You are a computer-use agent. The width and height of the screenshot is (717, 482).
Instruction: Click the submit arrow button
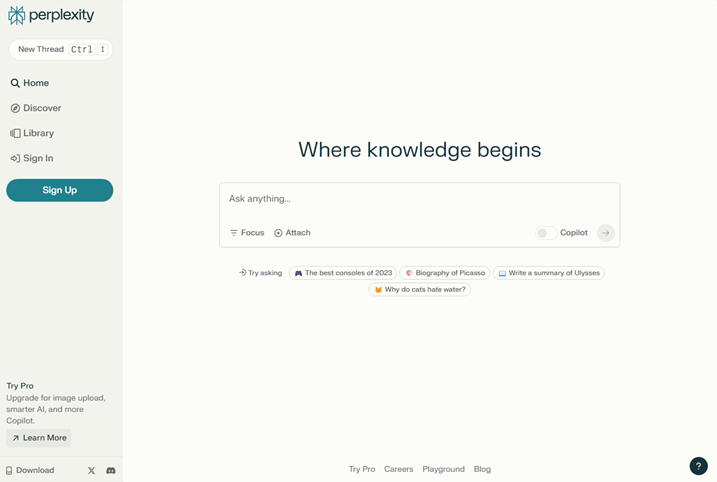coord(605,233)
